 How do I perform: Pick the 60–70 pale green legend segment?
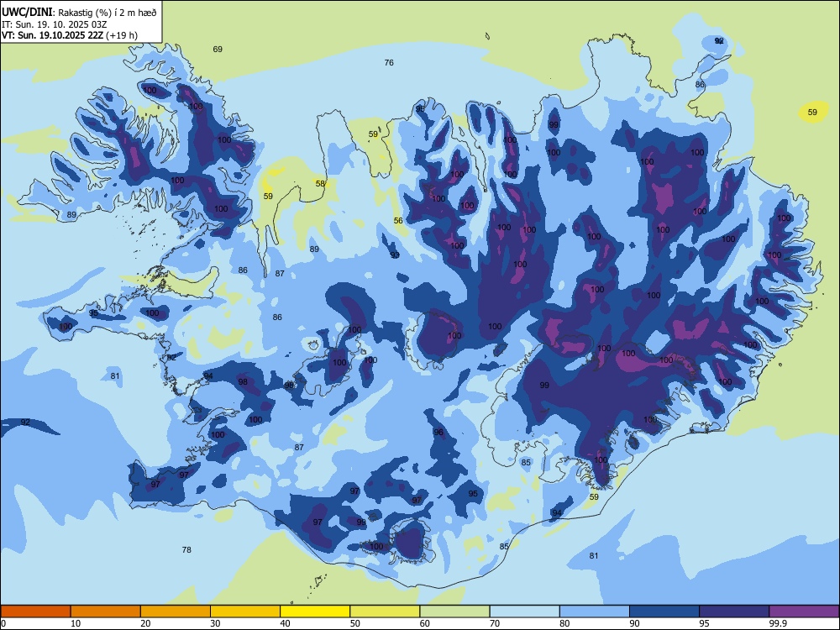tap(454, 612)
